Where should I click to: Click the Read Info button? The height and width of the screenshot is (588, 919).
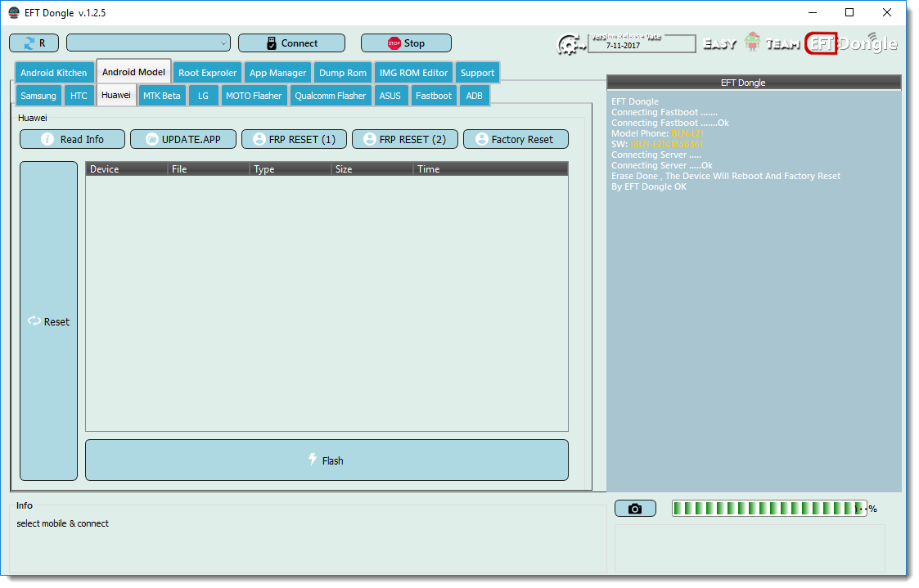(72, 139)
